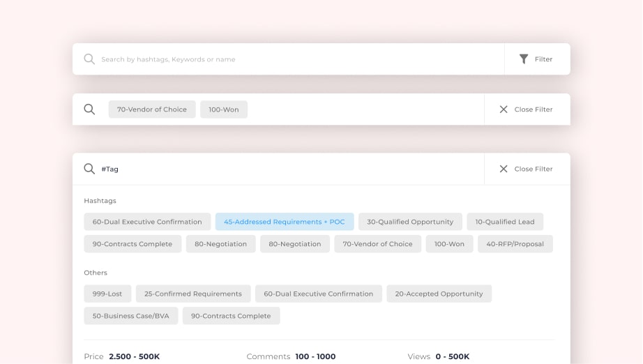Select the first 80-Negotiation hashtag chip
643x364 pixels.
[220, 244]
